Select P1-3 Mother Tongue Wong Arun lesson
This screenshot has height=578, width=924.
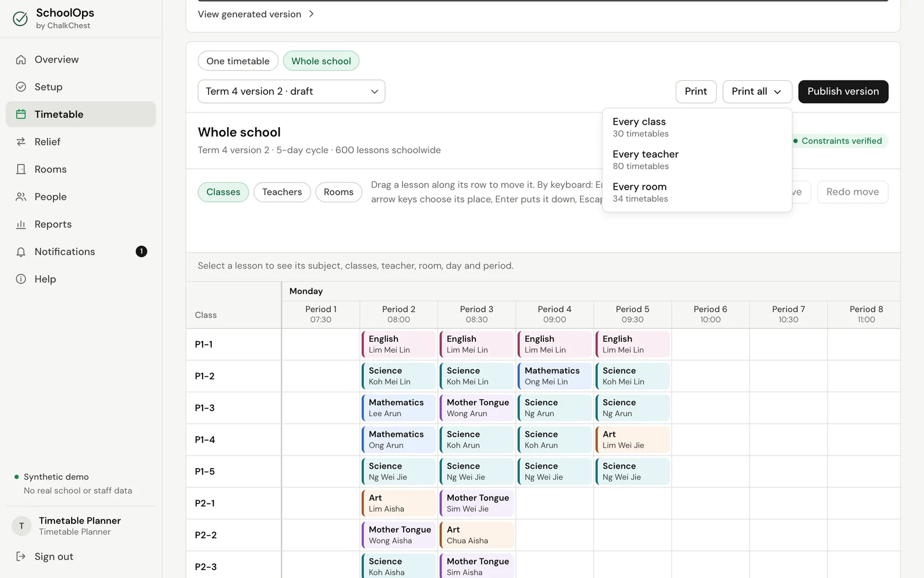click(476, 408)
